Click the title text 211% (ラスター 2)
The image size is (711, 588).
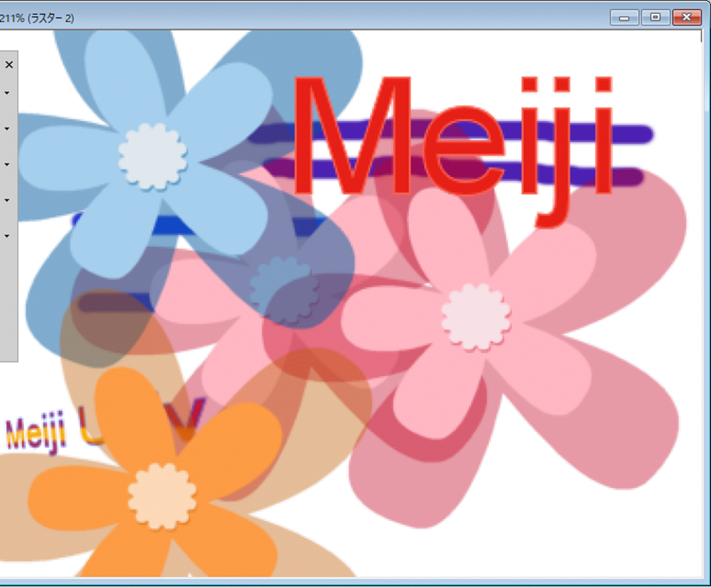37,18
